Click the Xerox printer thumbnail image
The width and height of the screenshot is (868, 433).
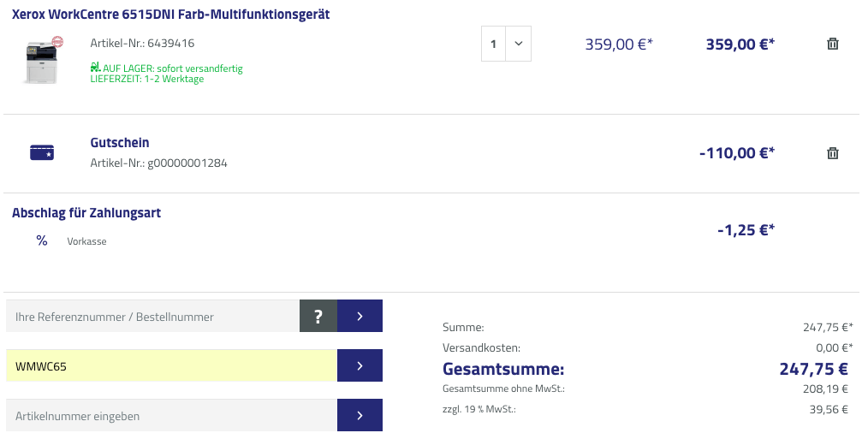[x=43, y=60]
